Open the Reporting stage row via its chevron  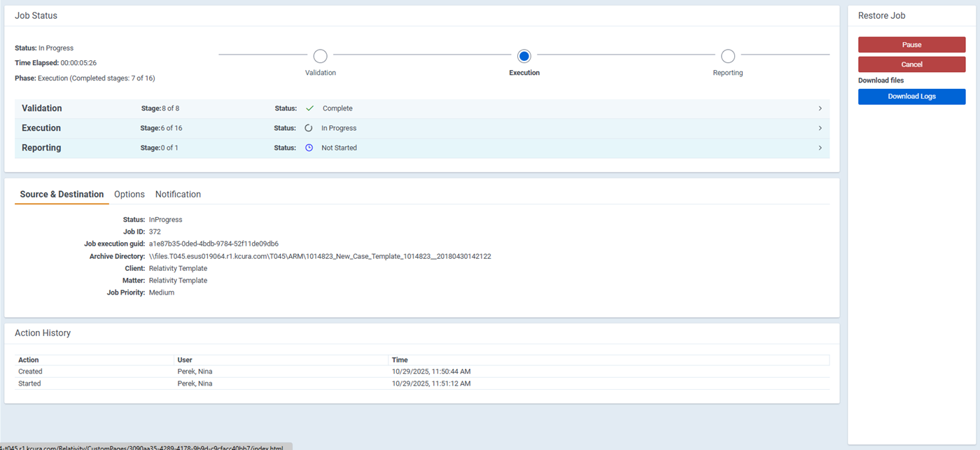coord(819,148)
